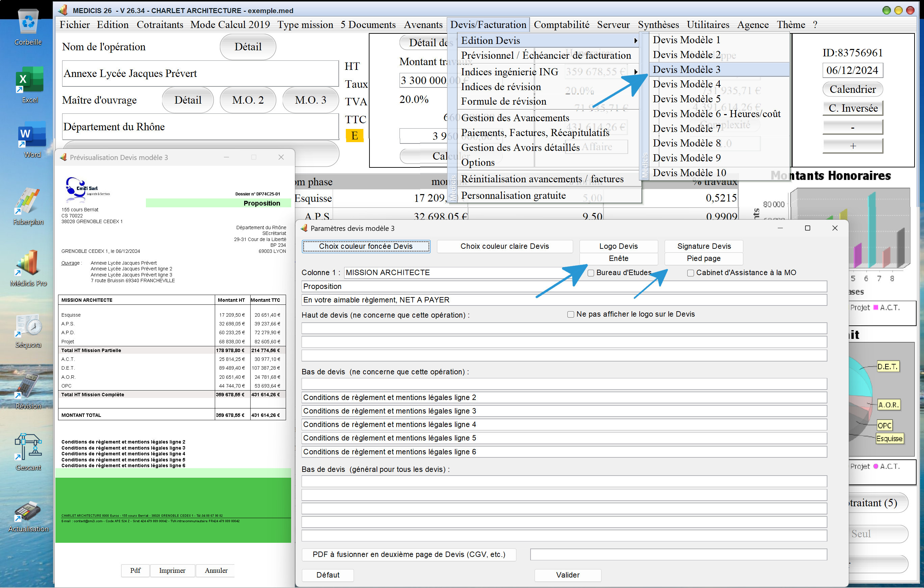Open the Révision calculator shortcut
924x588 pixels.
click(x=28, y=391)
